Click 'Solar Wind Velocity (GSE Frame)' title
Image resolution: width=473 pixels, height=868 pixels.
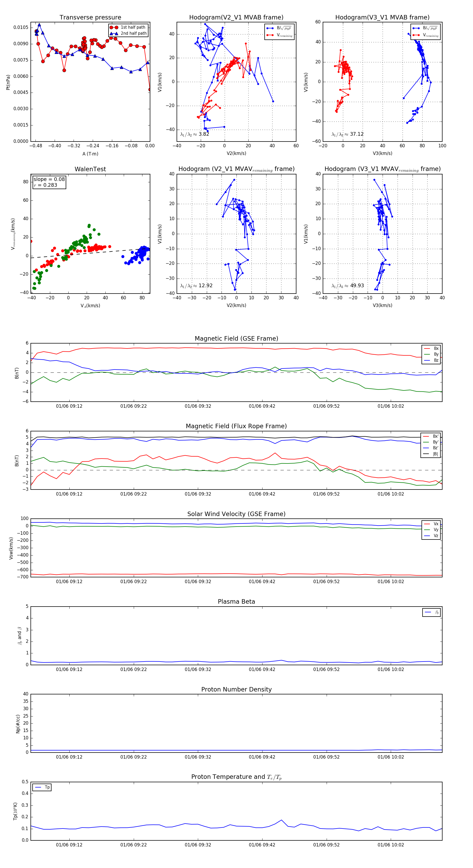click(236, 514)
